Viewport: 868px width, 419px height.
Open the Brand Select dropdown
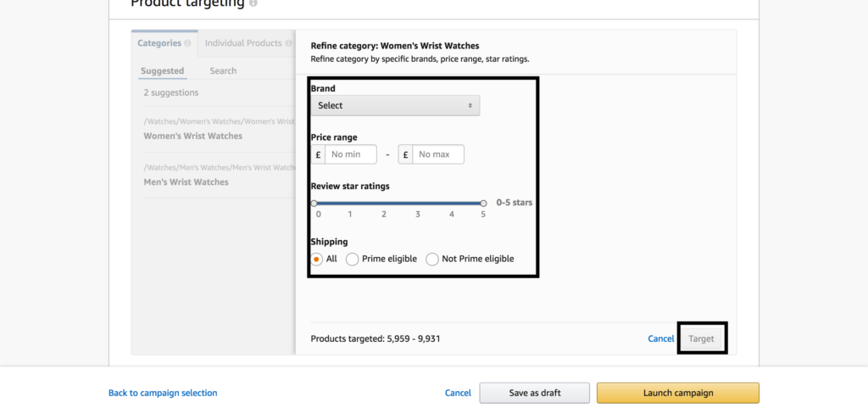395,105
